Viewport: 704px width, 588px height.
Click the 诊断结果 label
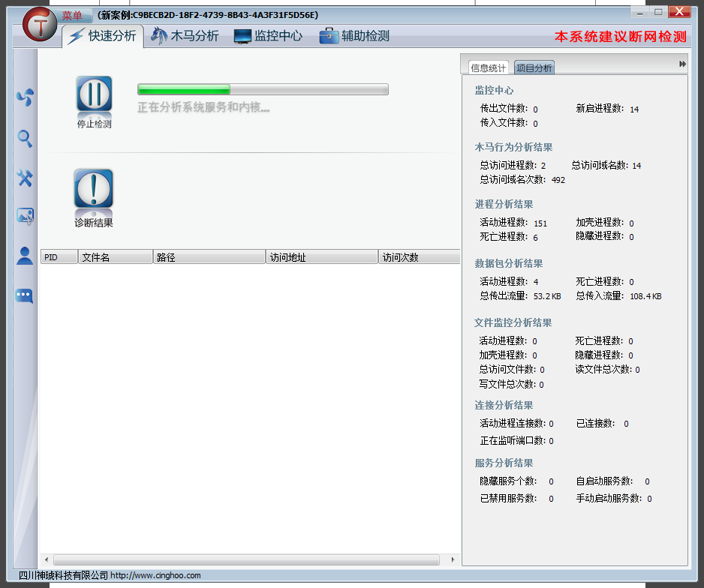93,223
